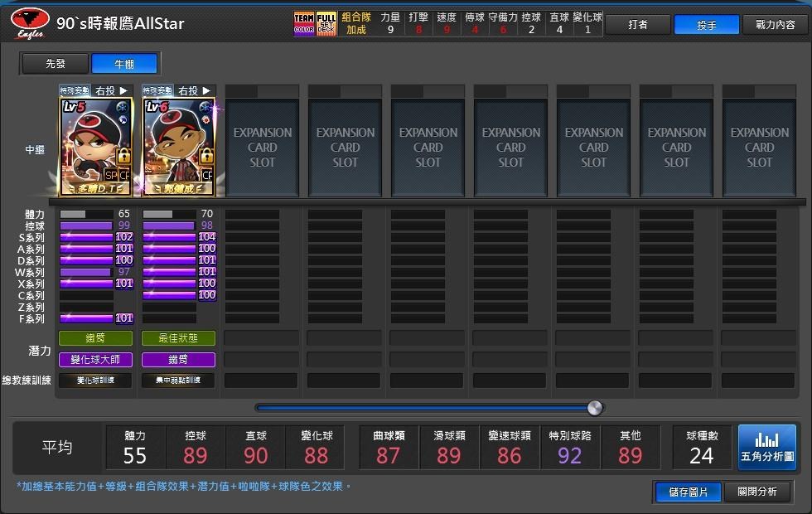Click the 最佳狀態 potential button
The width and height of the screenshot is (812, 514).
point(178,338)
